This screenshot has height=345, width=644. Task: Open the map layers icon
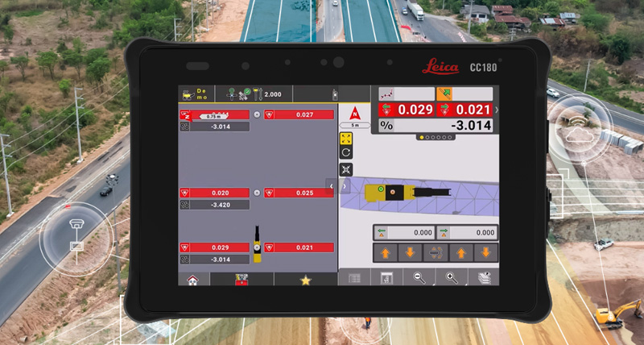[x=484, y=278]
